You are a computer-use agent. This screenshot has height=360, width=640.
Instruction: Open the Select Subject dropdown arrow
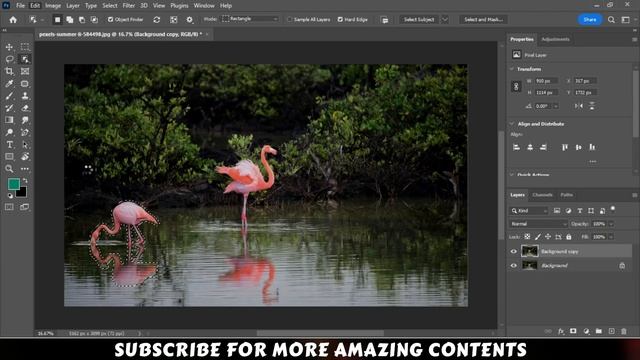point(445,20)
